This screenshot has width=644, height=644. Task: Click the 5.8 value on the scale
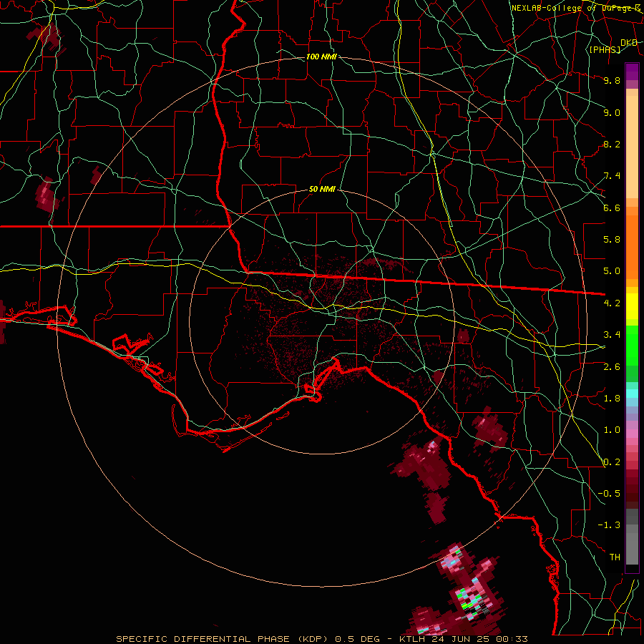(612, 240)
